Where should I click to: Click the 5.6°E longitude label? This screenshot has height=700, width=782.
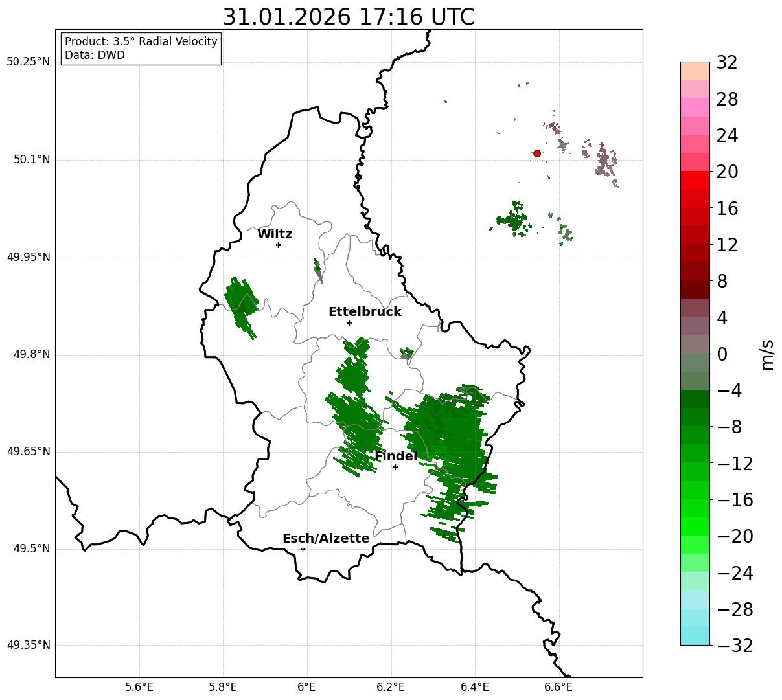139,688
